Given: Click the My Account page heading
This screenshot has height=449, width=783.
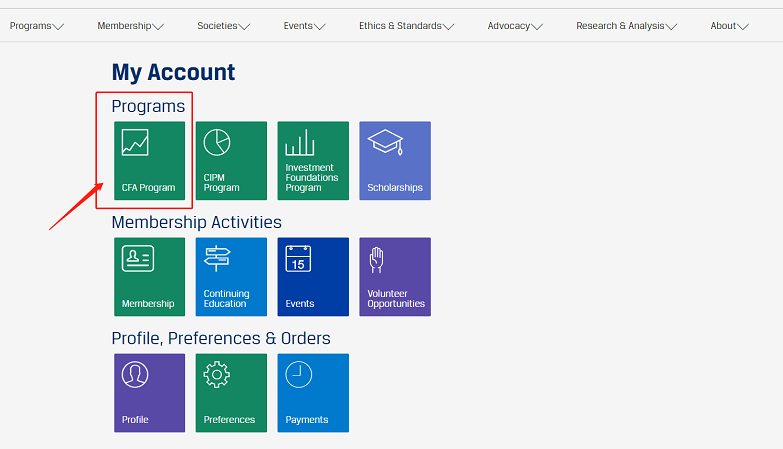Looking at the screenshot, I should 173,72.
